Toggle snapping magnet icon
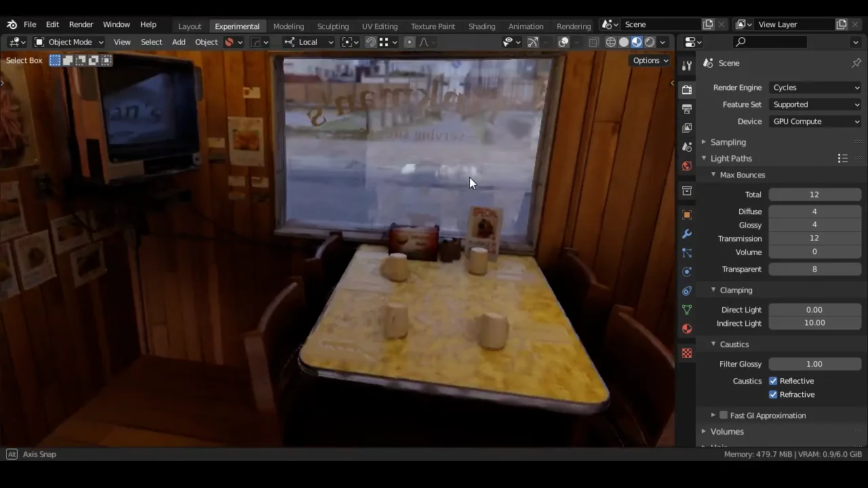This screenshot has height=488, width=868. pyautogui.click(x=370, y=42)
